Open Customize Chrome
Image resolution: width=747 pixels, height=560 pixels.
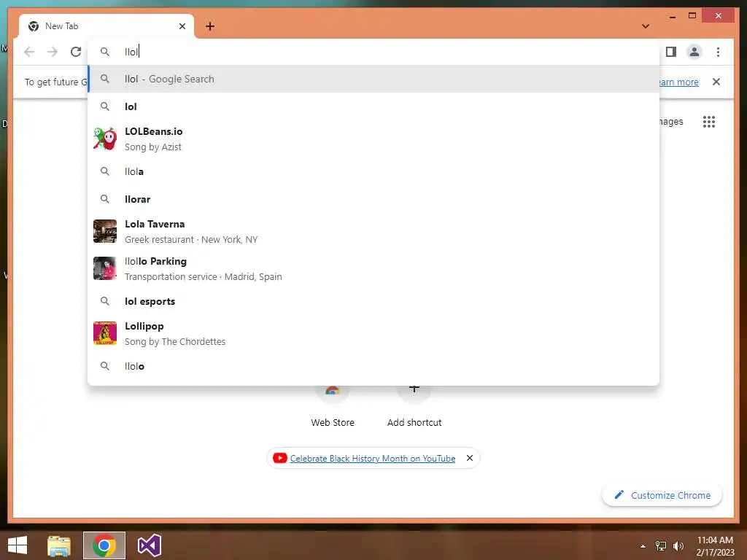[662, 495]
